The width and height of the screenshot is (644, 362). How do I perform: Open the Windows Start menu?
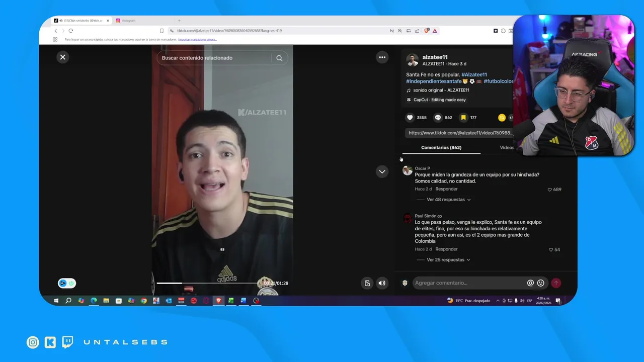click(56, 301)
